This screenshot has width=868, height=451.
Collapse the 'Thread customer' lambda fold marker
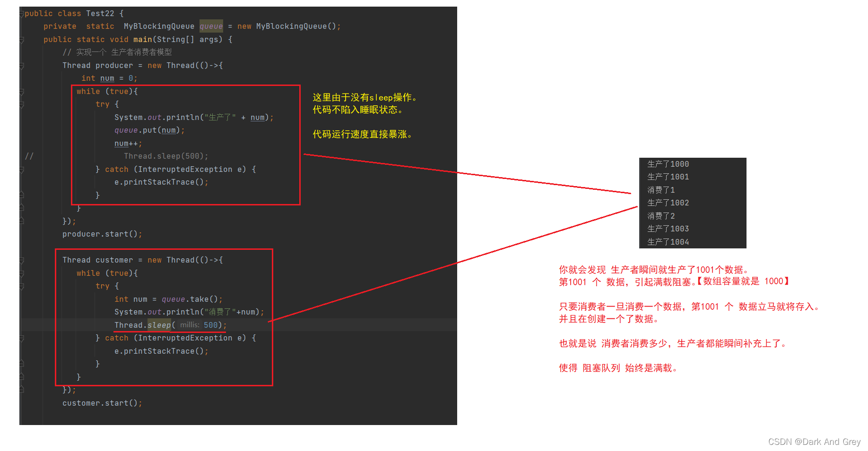[22, 261]
